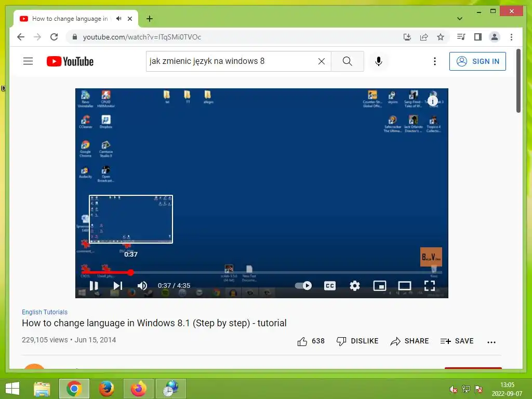Image resolution: width=532 pixels, height=399 pixels.
Task: Pause the video
Action: [94, 286]
